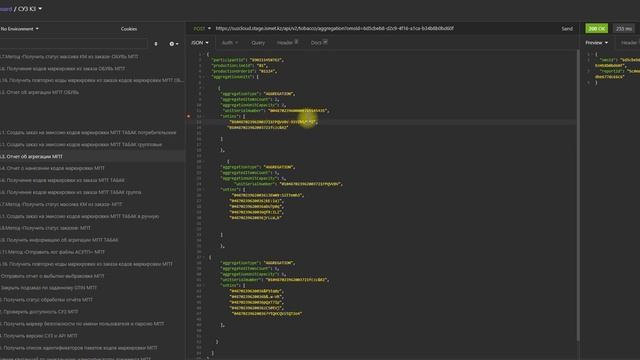The width and height of the screenshot is (640, 360).
Task: Click the request body editor scrollbar
Action: click(578, 195)
